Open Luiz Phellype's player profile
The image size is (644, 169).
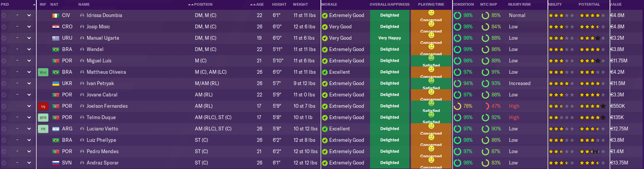click(x=101, y=140)
